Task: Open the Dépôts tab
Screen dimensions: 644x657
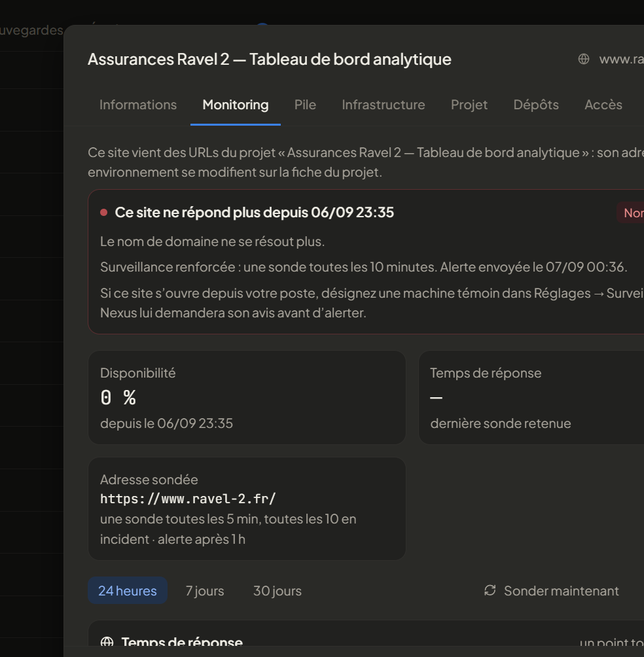Action: click(536, 105)
